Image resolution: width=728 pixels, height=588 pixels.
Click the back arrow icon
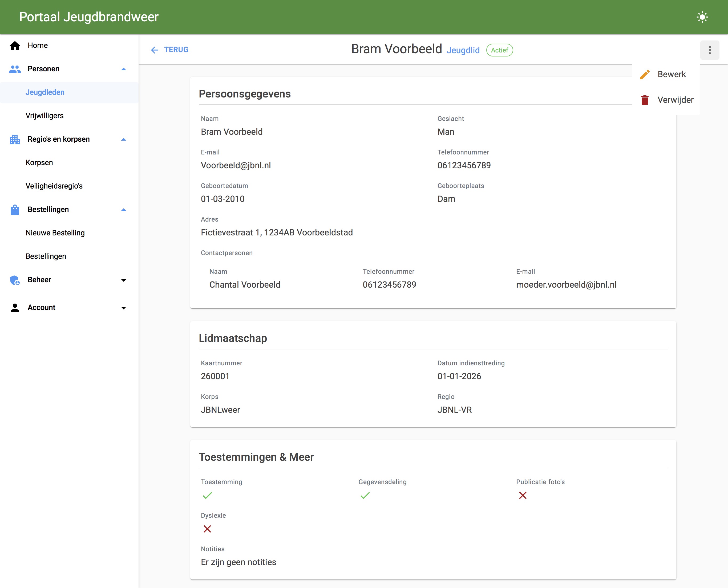[155, 50]
